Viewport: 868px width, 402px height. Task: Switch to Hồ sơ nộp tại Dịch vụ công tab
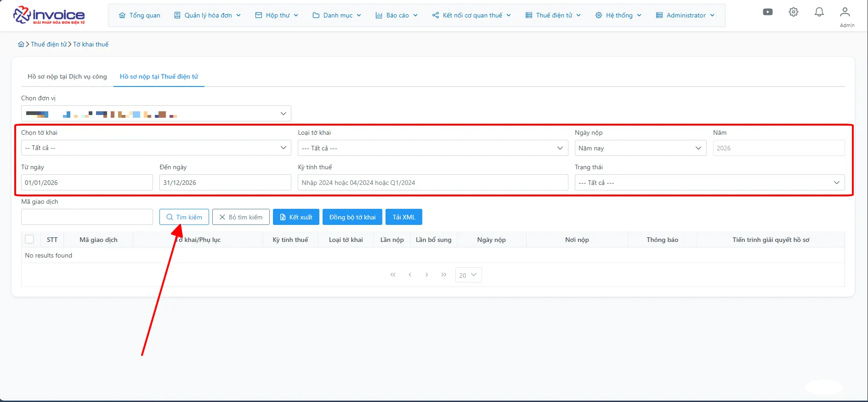(x=67, y=76)
